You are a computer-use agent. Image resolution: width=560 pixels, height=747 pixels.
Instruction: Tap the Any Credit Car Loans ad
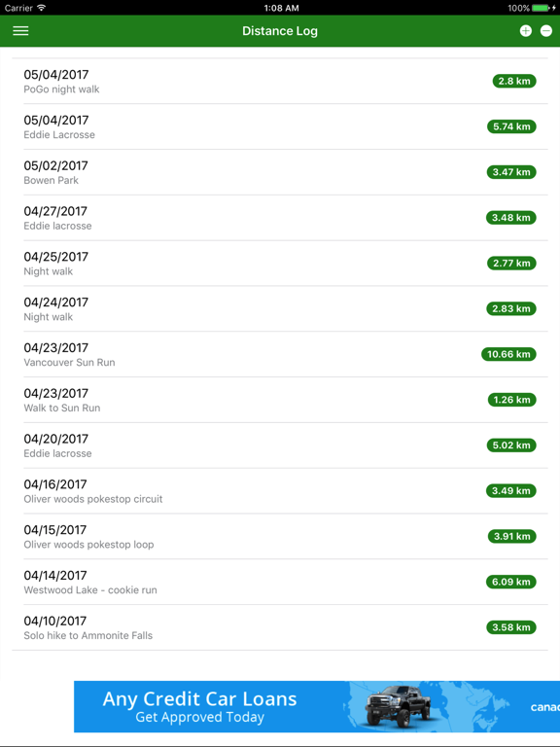tap(317, 706)
